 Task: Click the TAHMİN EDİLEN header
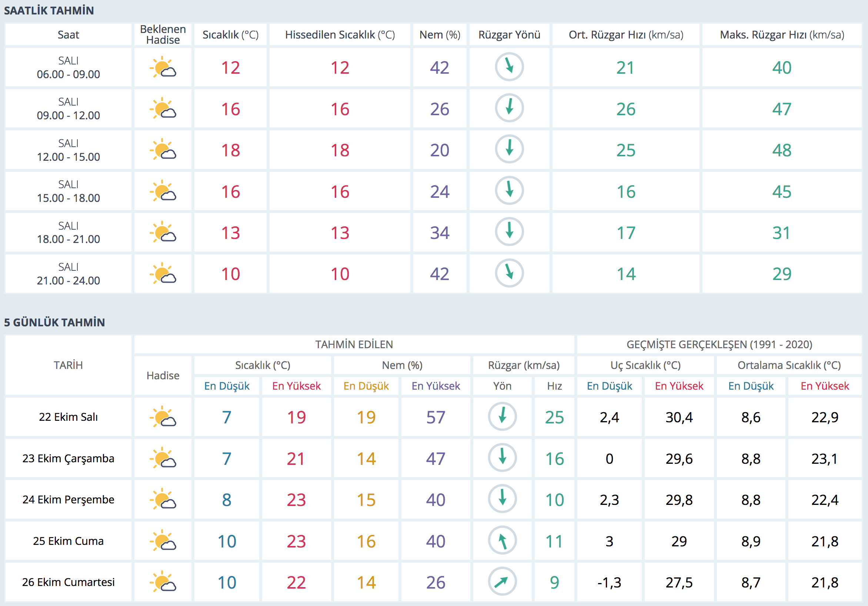coord(354,344)
